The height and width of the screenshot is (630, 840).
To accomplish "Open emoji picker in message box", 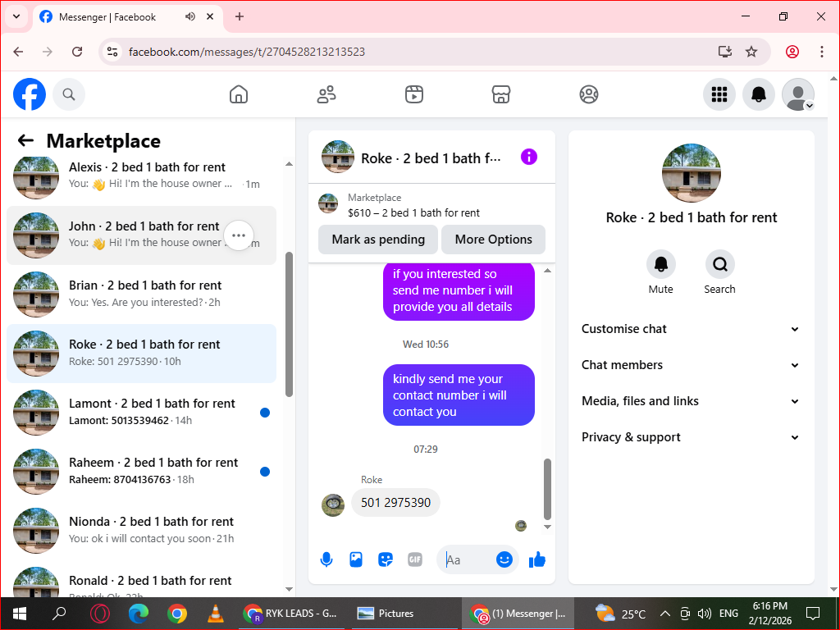I will (504, 559).
